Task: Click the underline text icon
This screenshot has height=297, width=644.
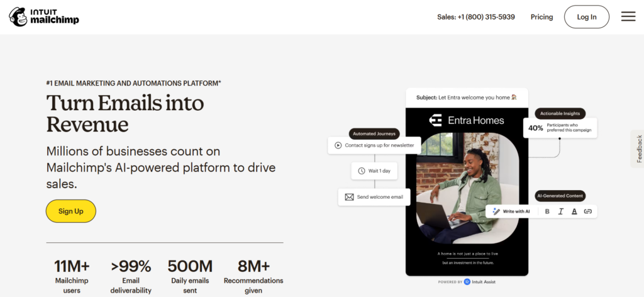Action: pyautogui.click(x=574, y=211)
